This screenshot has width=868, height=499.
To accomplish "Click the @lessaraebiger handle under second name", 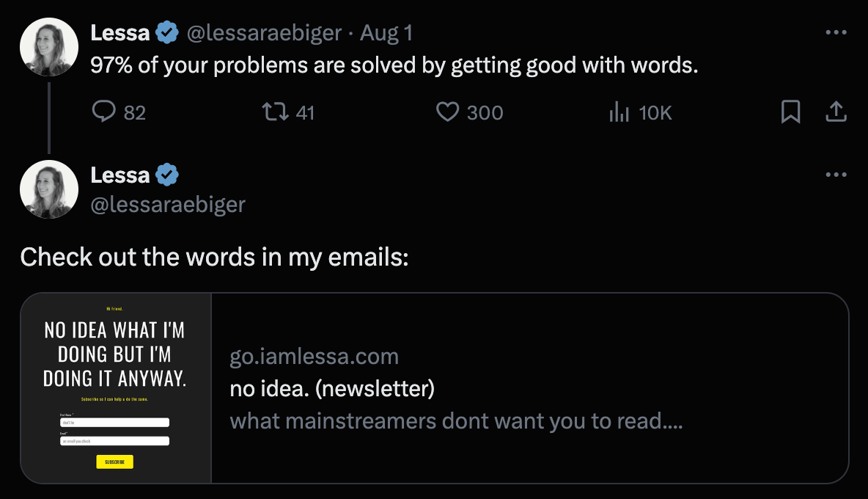I will pyautogui.click(x=168, y=204).
